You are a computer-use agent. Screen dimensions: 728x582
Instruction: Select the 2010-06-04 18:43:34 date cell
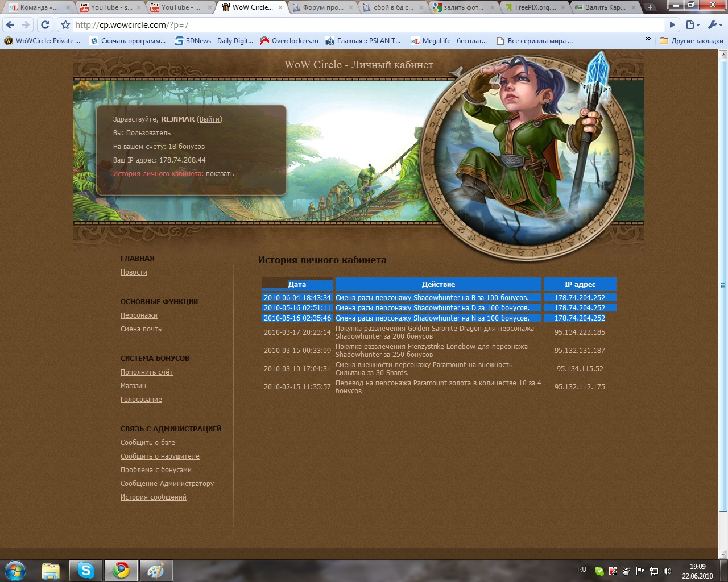click(297, 297)
